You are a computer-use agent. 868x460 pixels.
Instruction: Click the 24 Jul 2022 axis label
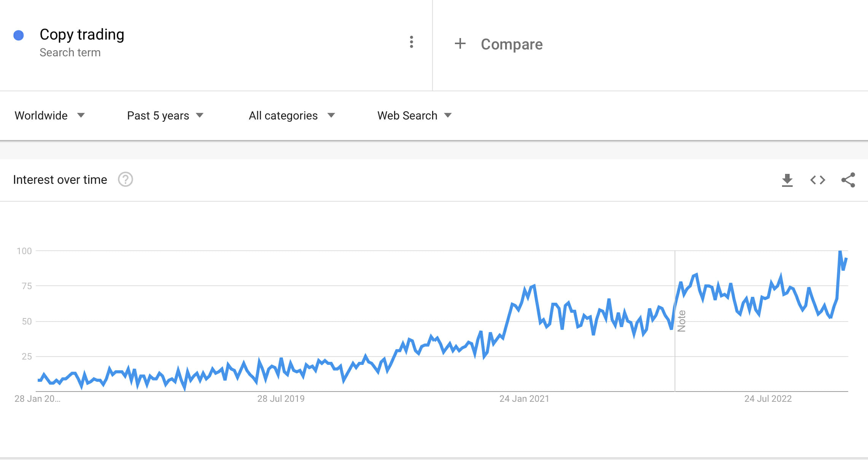768,399
